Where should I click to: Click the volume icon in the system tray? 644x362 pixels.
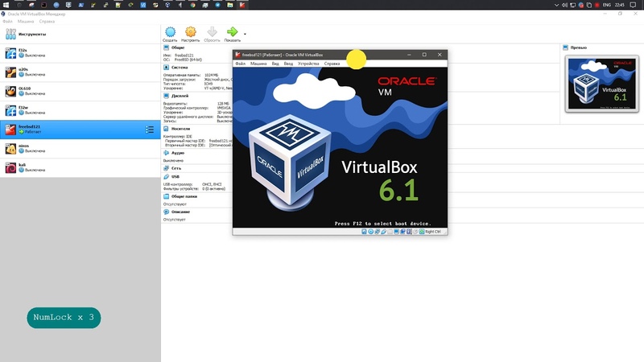564,5
